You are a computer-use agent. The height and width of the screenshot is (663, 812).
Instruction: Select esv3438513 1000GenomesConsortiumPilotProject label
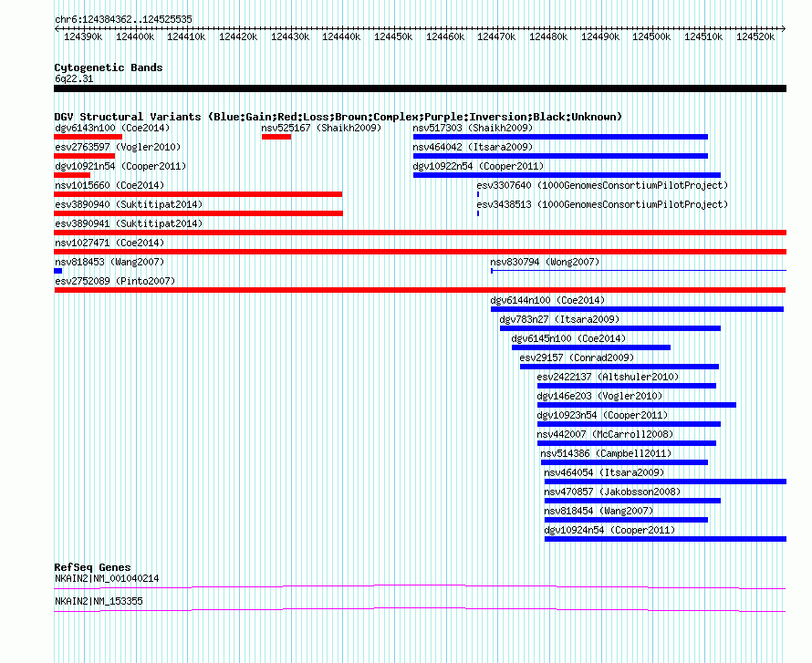602,204
